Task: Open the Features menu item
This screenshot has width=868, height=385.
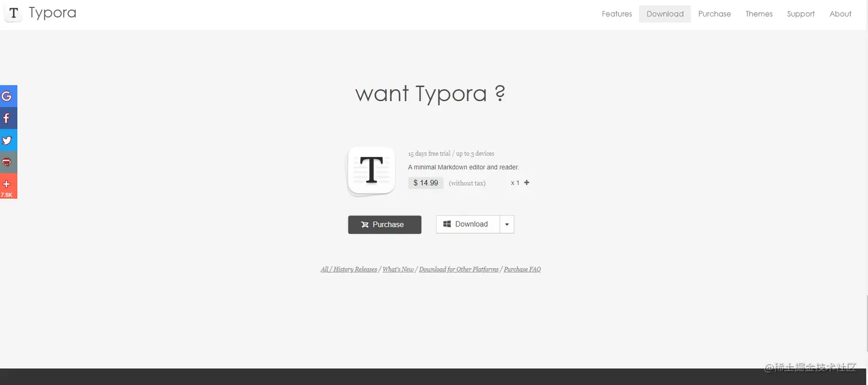Action: pos(617,14)
